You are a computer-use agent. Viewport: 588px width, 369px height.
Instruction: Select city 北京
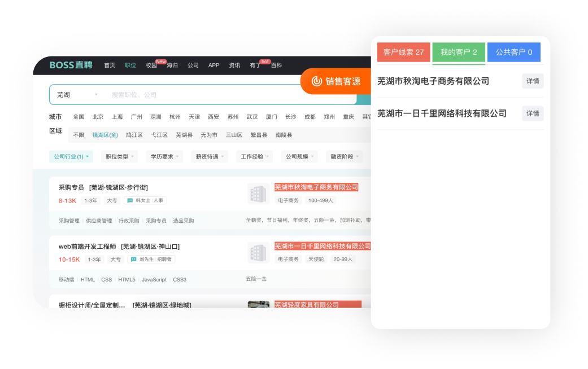click(98, 117)
